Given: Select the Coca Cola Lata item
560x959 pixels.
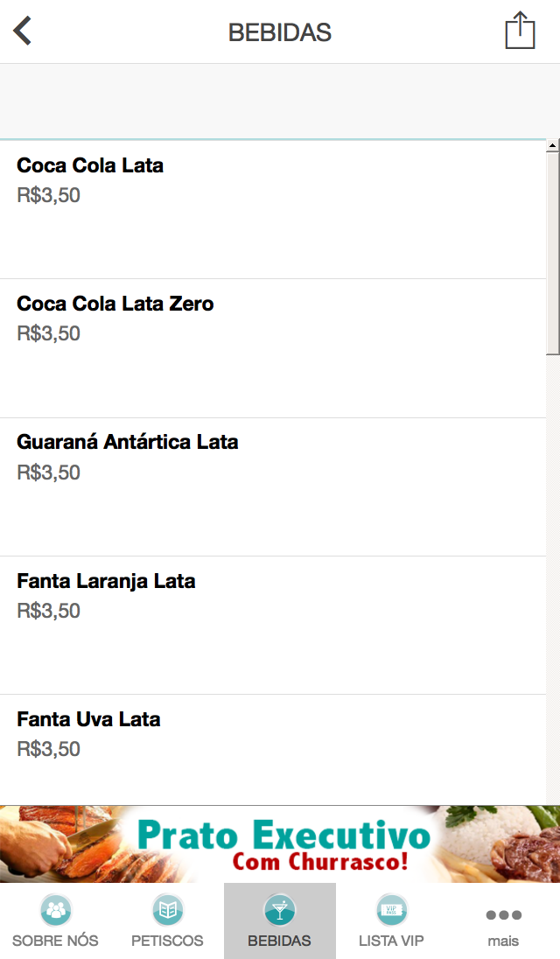Looking at the screenshot, I should [x=90, y=165].
